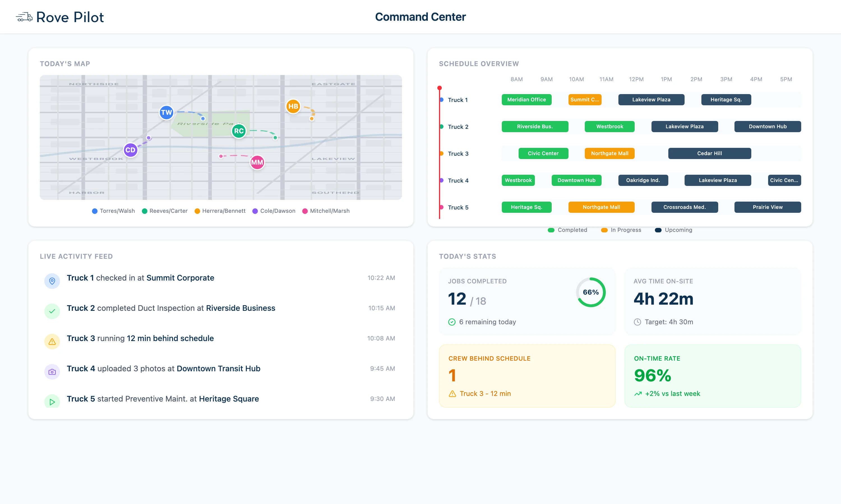Open Truck 1 Meridian Office job block
841x504 pixels.
(526, 99)
